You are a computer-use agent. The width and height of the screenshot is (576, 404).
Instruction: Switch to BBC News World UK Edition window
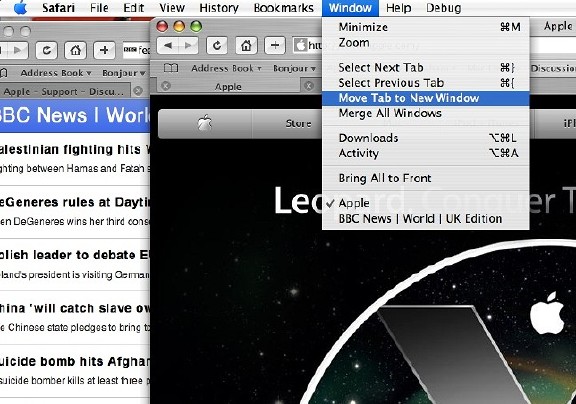pyautogui.click(x=425, y=219)
